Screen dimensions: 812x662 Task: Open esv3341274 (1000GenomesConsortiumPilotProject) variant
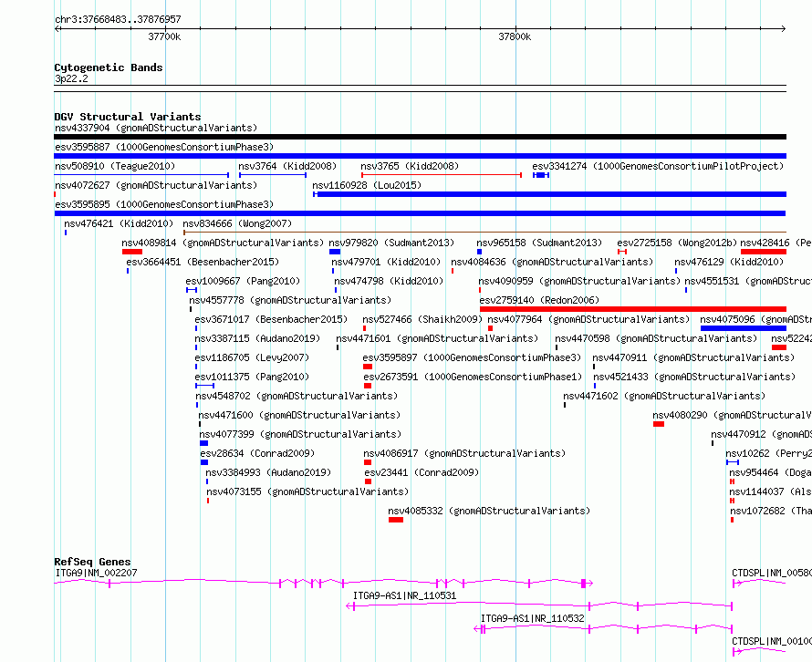(x=658, y=166)
